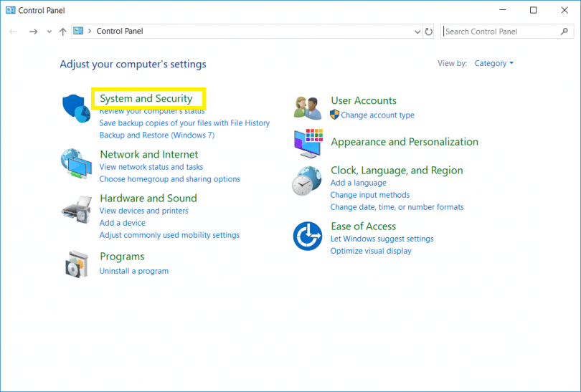Click the refresh icon in address bar
This screenshot has width=581, height=392.
429,32
